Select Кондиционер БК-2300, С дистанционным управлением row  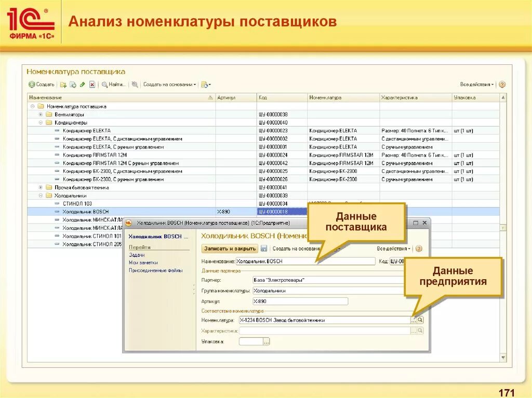click(x=263, y=171)
